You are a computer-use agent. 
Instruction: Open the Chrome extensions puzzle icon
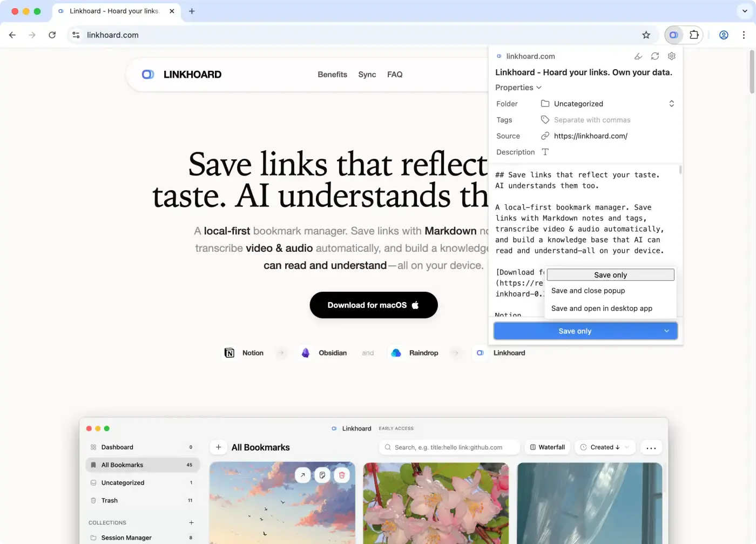click(x=694, y=35)
